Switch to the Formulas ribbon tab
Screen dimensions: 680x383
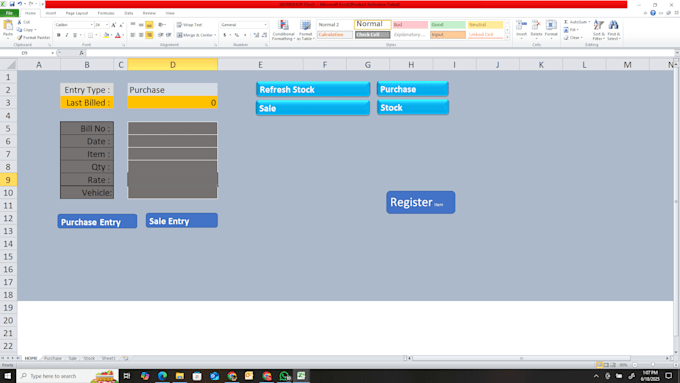[x=106, y=13]
